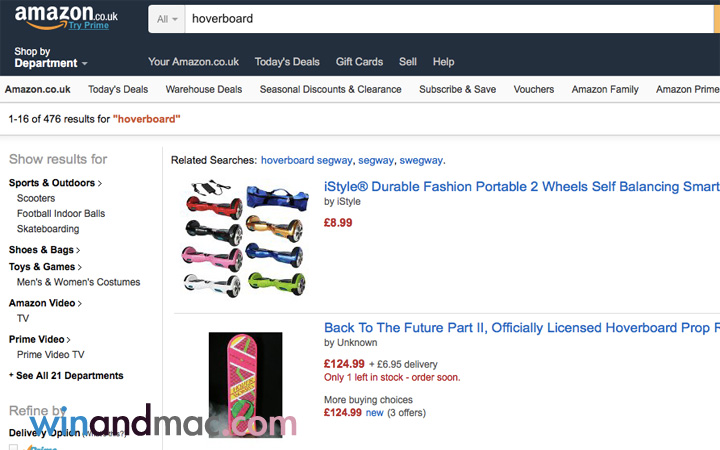Open Today's Deals in the top navigation
Screen dimensions: 720x450
287,62
